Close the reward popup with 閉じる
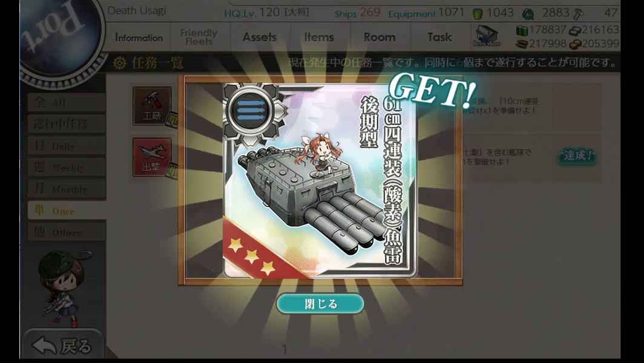Screen dimensions: 644x363 click(x=320, y=304)
